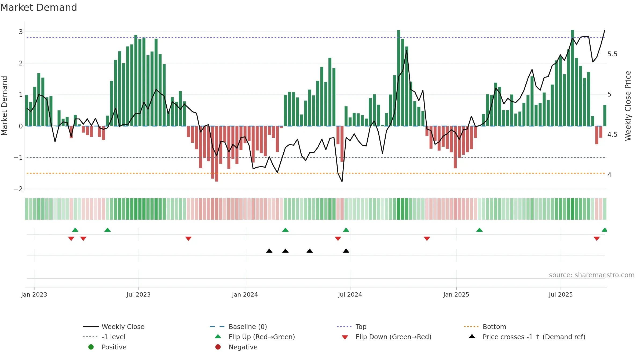This screenshot has height=362, width=644.
Task: Select the Flip Up marker in mid-March 2023
Action: 75,230
